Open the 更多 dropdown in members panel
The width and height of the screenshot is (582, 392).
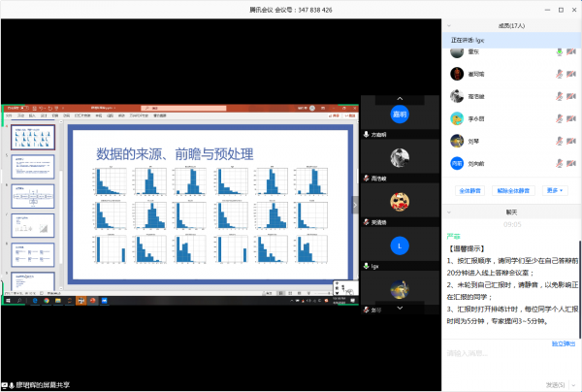coord(555,190)
